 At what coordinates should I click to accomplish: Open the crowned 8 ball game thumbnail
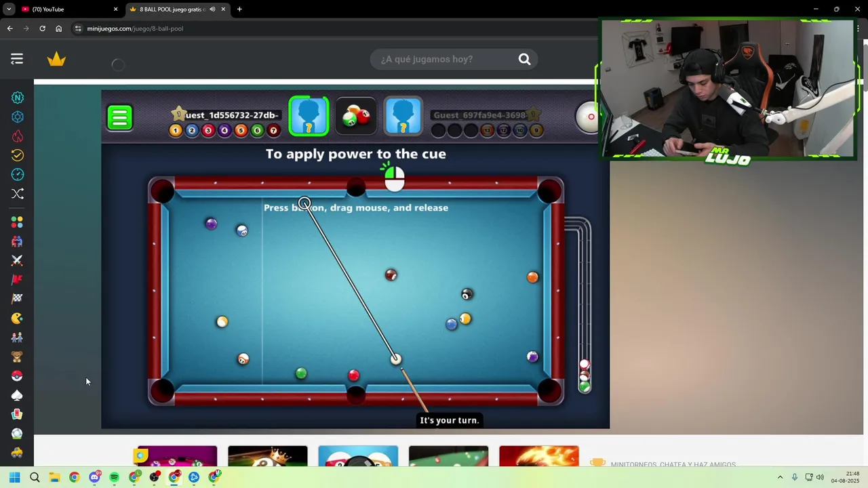(268, 456)
